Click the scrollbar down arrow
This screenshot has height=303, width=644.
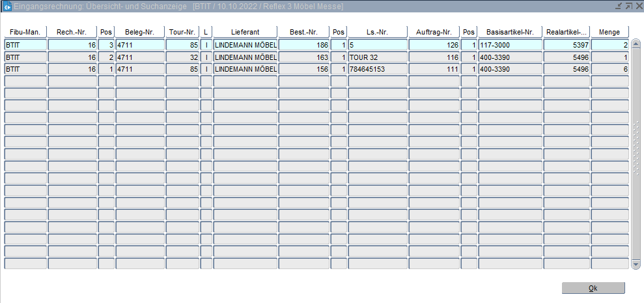coord(636,264)
